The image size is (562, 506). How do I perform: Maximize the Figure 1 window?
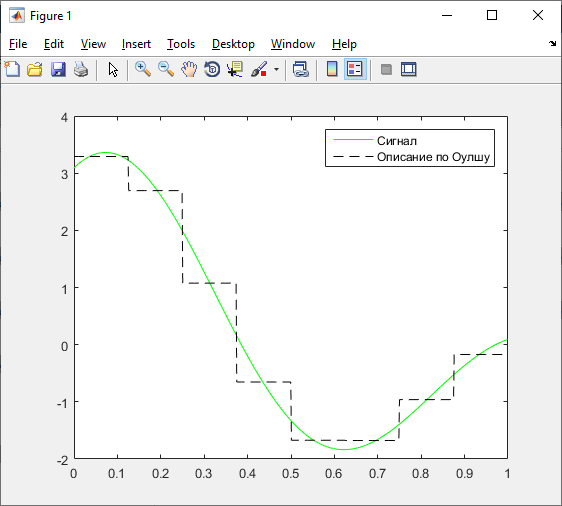[492, 15]
